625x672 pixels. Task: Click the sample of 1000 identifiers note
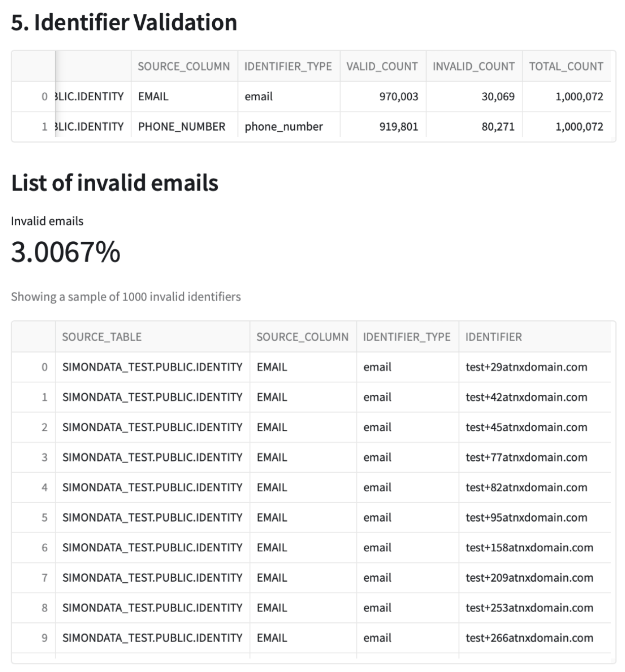(126, 295)
